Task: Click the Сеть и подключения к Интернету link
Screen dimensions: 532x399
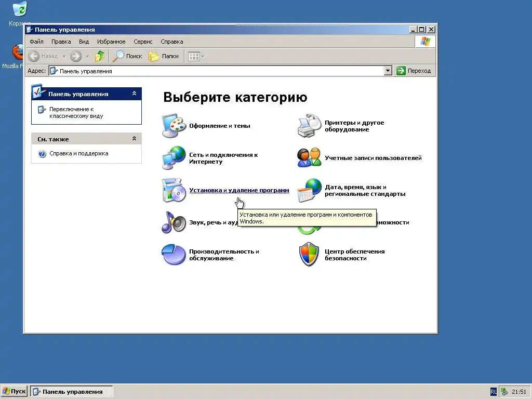Action: [x=223, y=158]
